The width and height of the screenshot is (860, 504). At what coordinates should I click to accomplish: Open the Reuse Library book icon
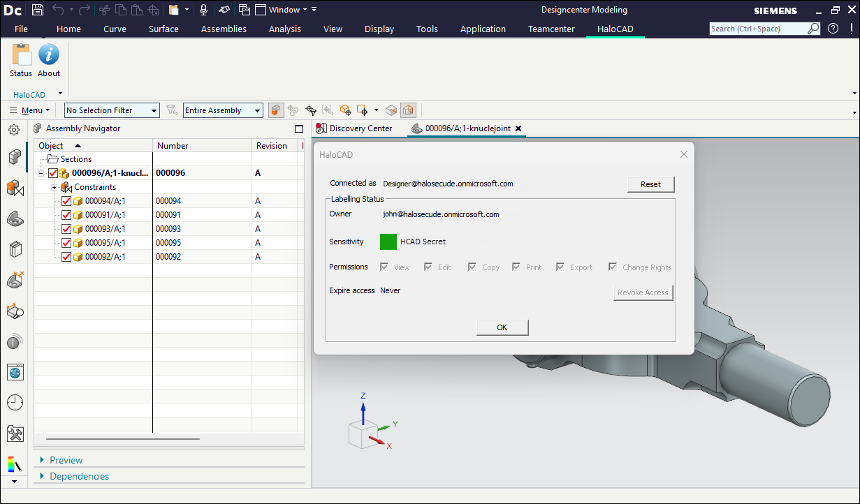pos(15,250)
